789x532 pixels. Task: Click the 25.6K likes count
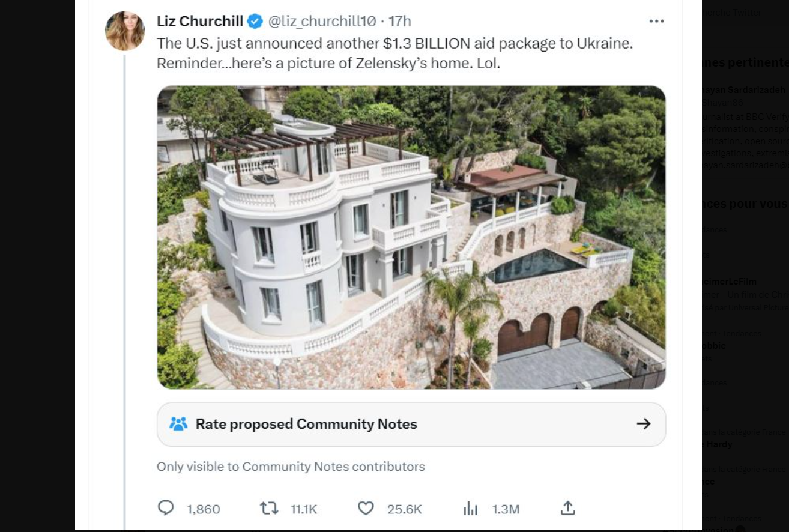click(x=404, y=509)
